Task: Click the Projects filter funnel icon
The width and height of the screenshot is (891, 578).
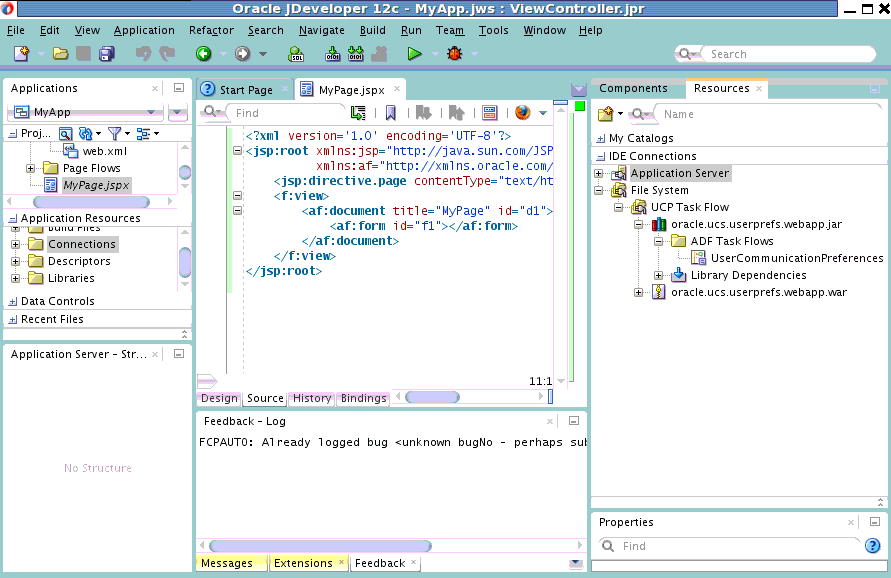Action: pyautogui.click(x=115, y=134)
